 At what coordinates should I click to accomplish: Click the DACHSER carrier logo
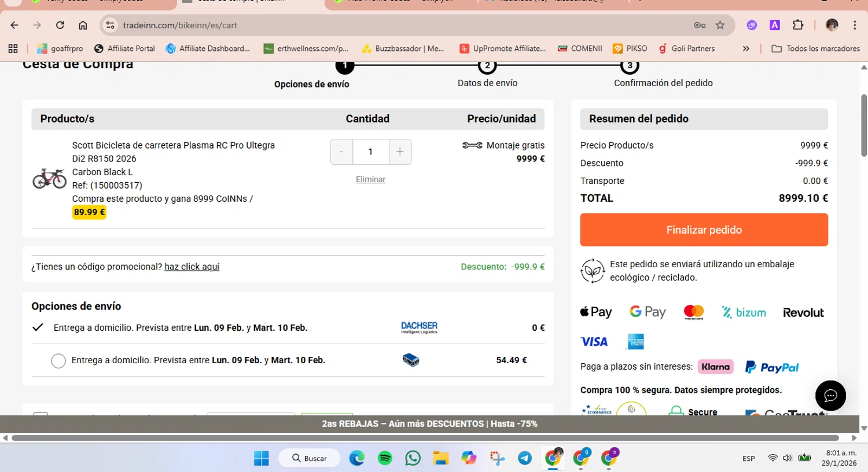pos(419,327)
